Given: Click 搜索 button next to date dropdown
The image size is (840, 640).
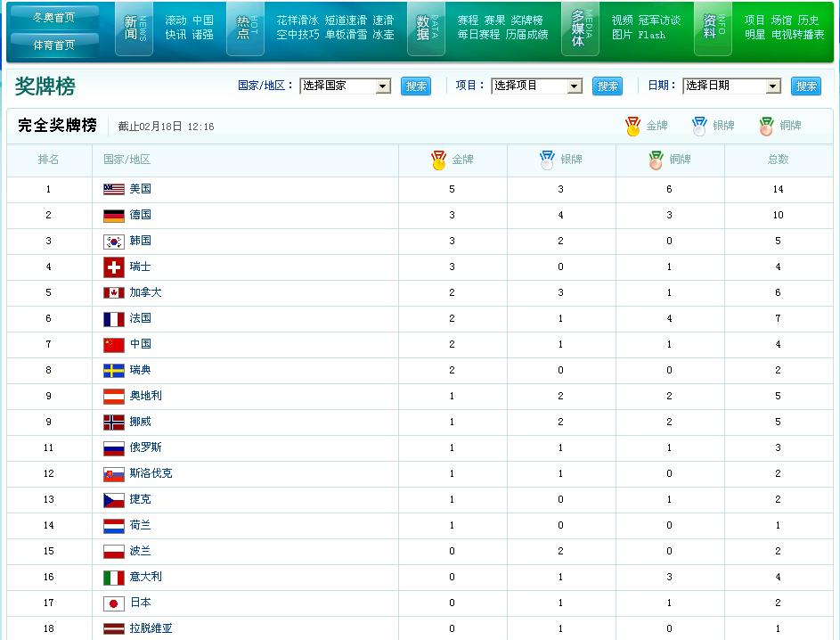Looking at the screenshot, I should tap(806, 86).
